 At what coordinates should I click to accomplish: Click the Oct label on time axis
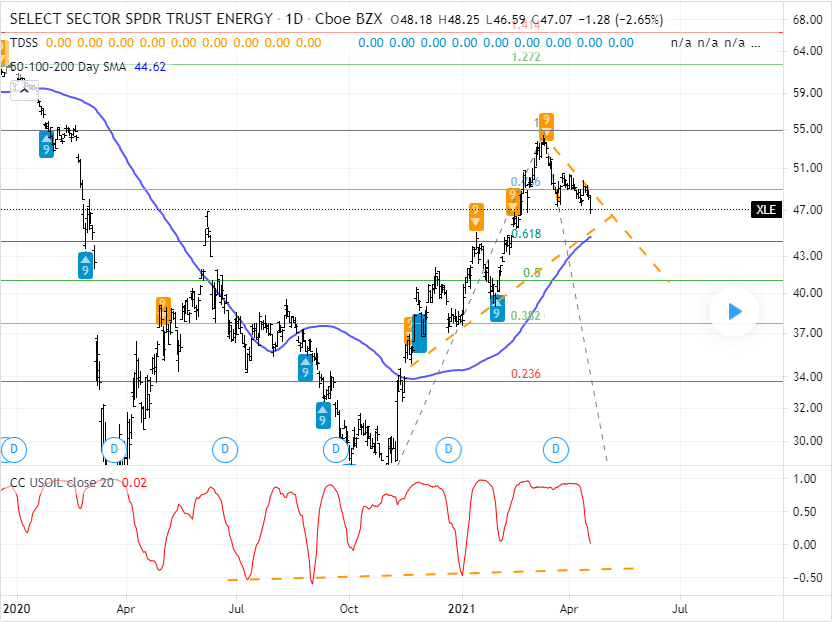pos(349,607)
